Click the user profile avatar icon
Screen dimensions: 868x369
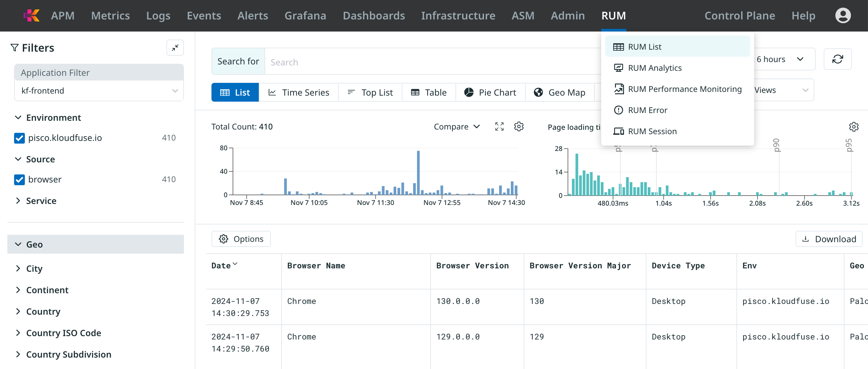click(x=843, y=15)
